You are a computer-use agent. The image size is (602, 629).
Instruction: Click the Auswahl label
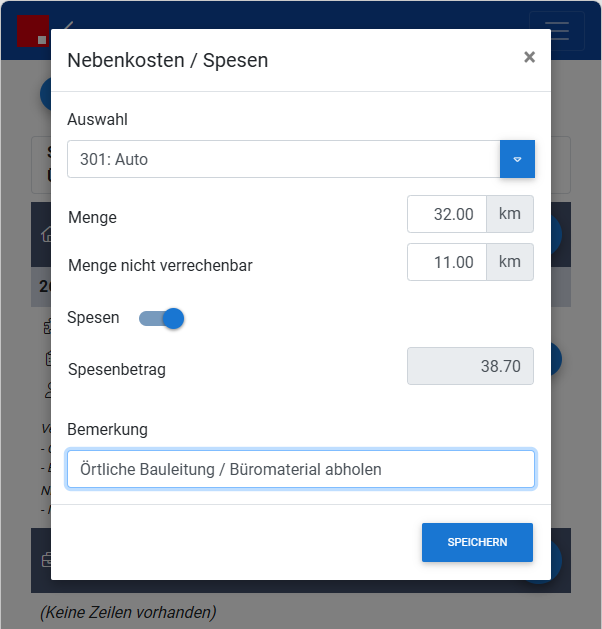(97, 120)
